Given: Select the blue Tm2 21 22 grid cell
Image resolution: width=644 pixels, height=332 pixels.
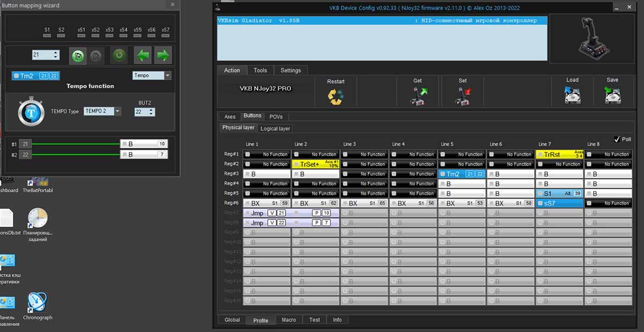Looking at the screenshot, I should click(462, 174).
